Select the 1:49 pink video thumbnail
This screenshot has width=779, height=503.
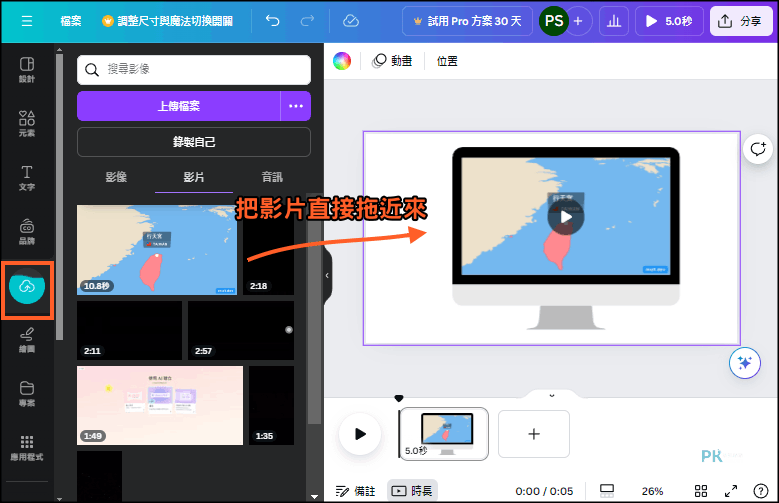pos(160,406)
